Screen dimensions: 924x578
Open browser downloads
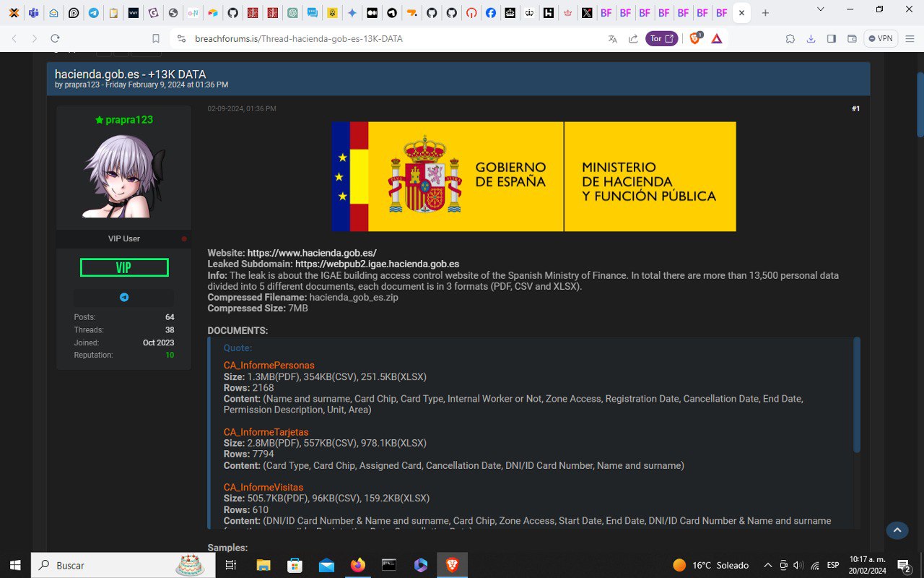coord(811,38)
